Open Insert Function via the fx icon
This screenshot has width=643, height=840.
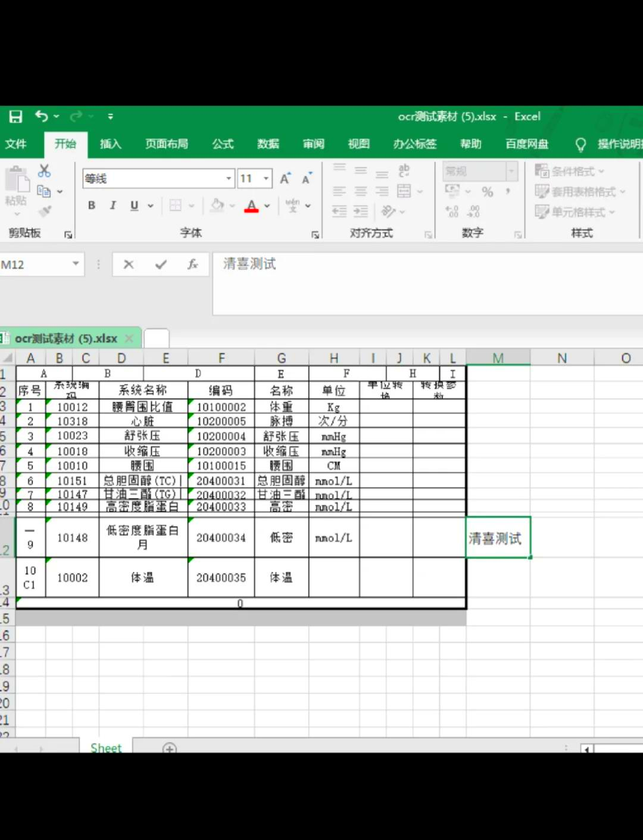(x=192, y=265)
